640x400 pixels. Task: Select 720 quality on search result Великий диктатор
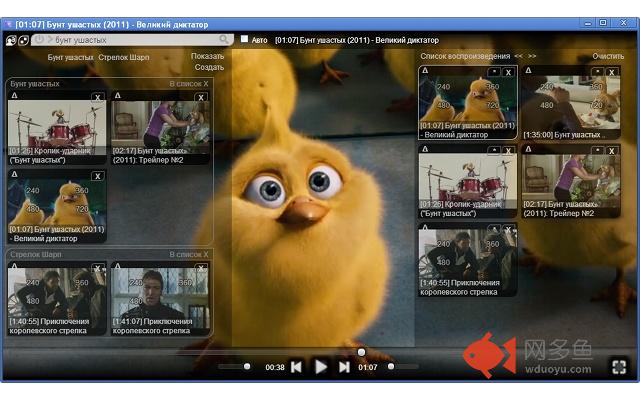pos(82,209)
